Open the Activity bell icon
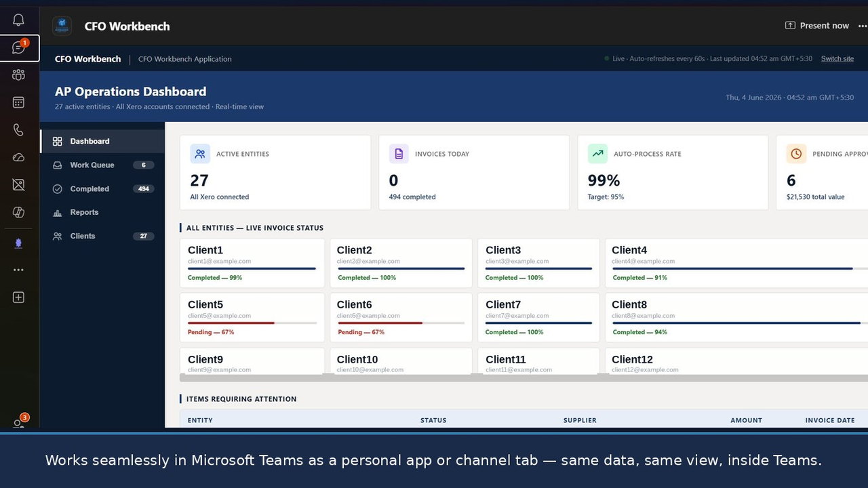The image size is (868, 488). [18, 20]
